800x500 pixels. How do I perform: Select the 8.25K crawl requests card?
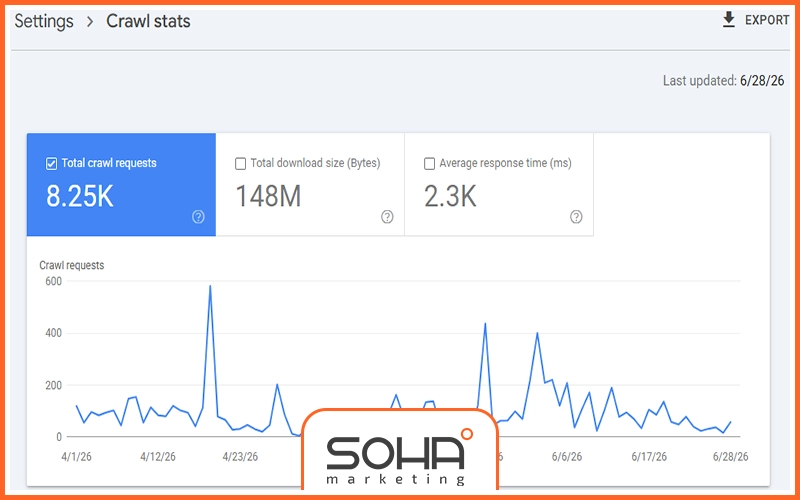coord(121,185)
